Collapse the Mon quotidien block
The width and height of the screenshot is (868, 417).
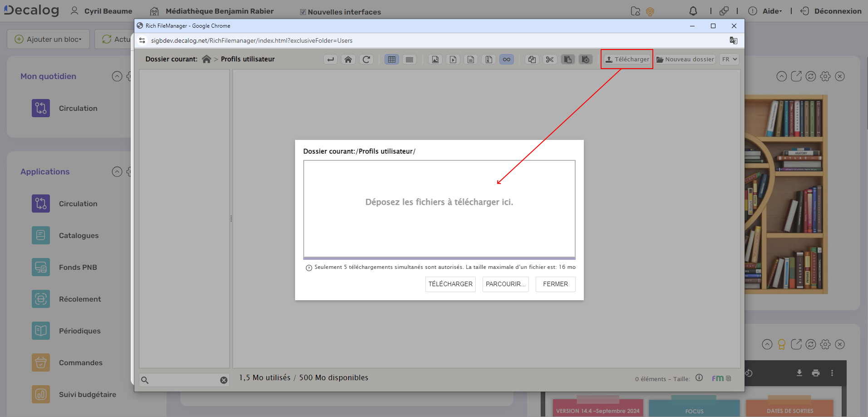117,76
